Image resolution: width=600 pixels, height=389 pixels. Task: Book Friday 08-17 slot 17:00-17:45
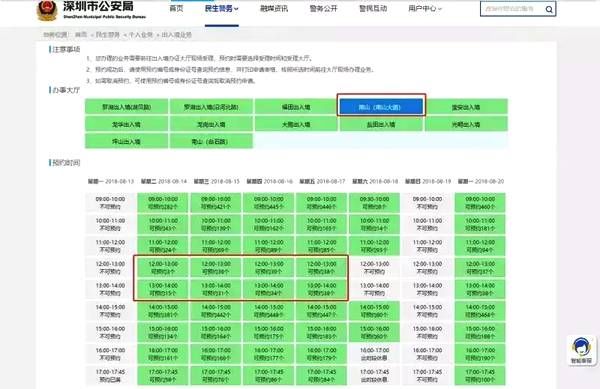tap(321, 376)
